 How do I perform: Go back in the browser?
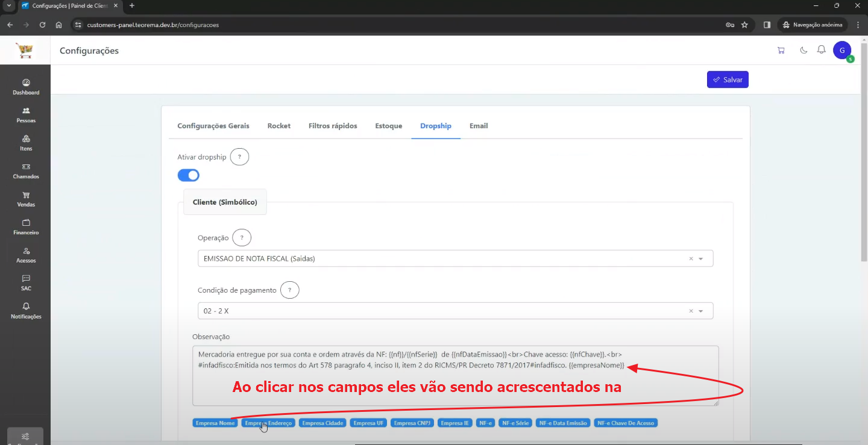click(x=10, y=25)
